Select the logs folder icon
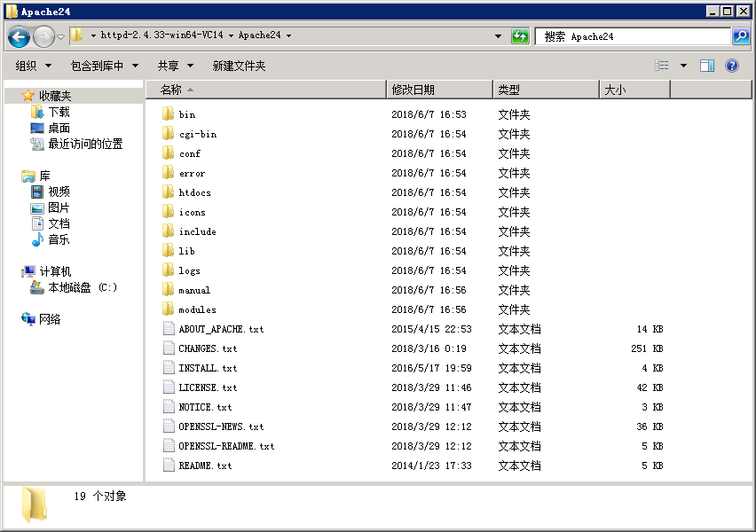This screenshot has width=756, height=532. [168, 270]
